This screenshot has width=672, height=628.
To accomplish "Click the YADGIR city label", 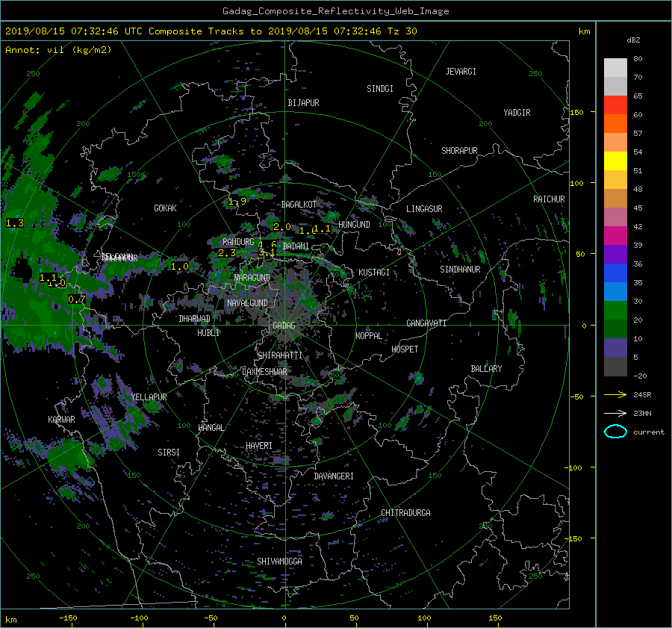I will tap(517, 113).
